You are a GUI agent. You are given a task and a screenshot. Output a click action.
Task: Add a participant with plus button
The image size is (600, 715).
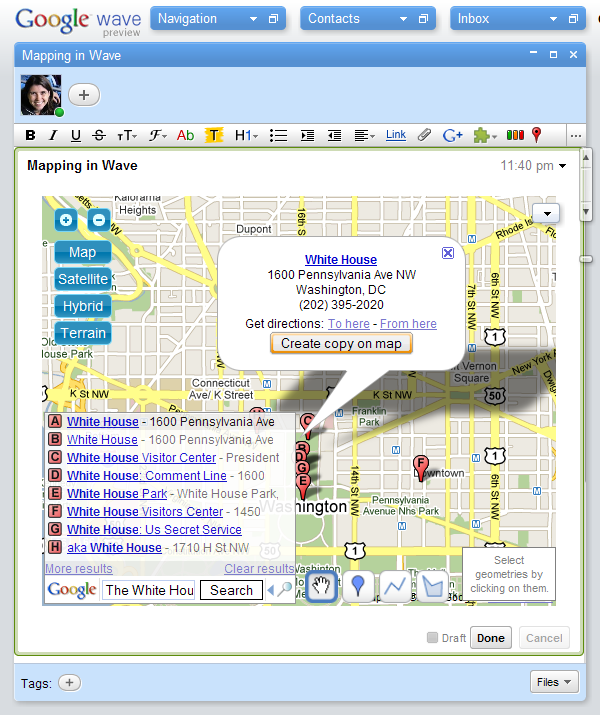84,95
